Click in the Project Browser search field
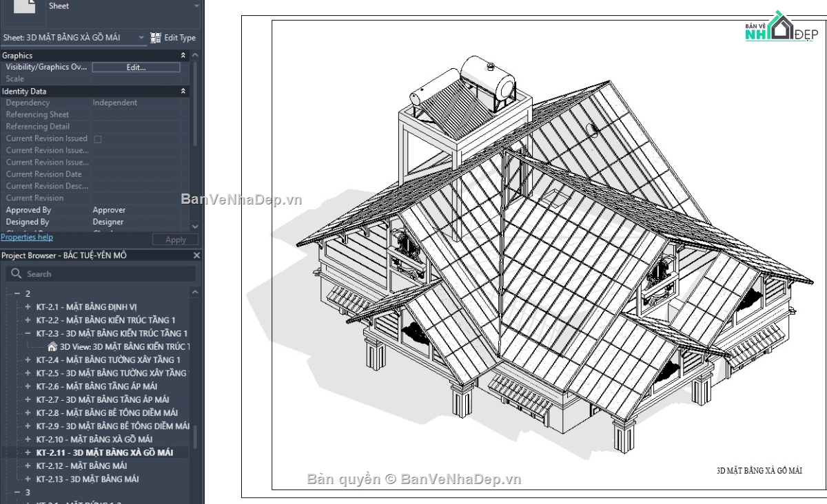The width and height of the screenshot is (827, 504). tap(101, 274)
